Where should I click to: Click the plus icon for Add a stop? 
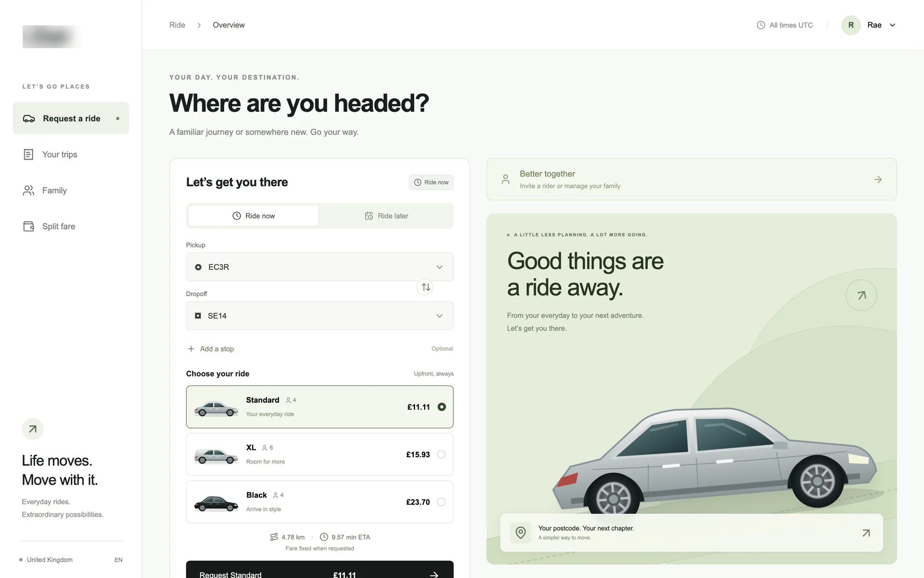click(191, 349)
